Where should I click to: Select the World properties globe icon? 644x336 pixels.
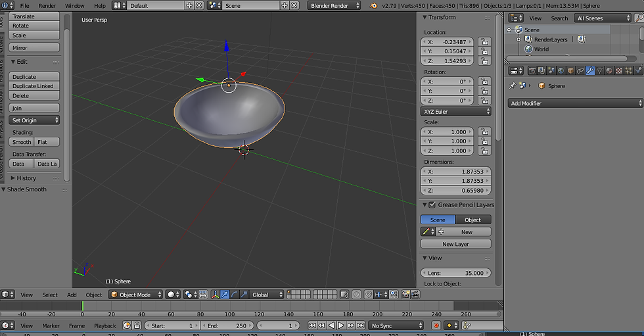click(x=561, y=70)
